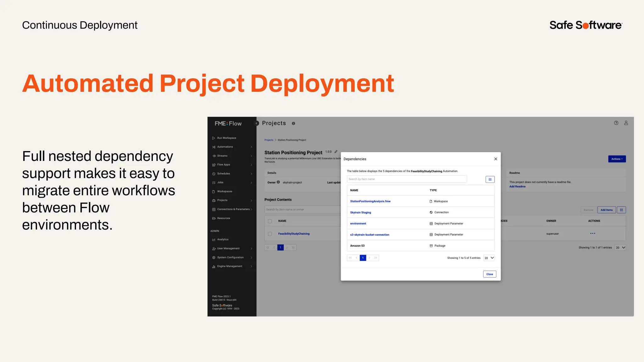Open the project table page size dropdown
The height and width of the screenshot is (362, 644).
point(620,248)
